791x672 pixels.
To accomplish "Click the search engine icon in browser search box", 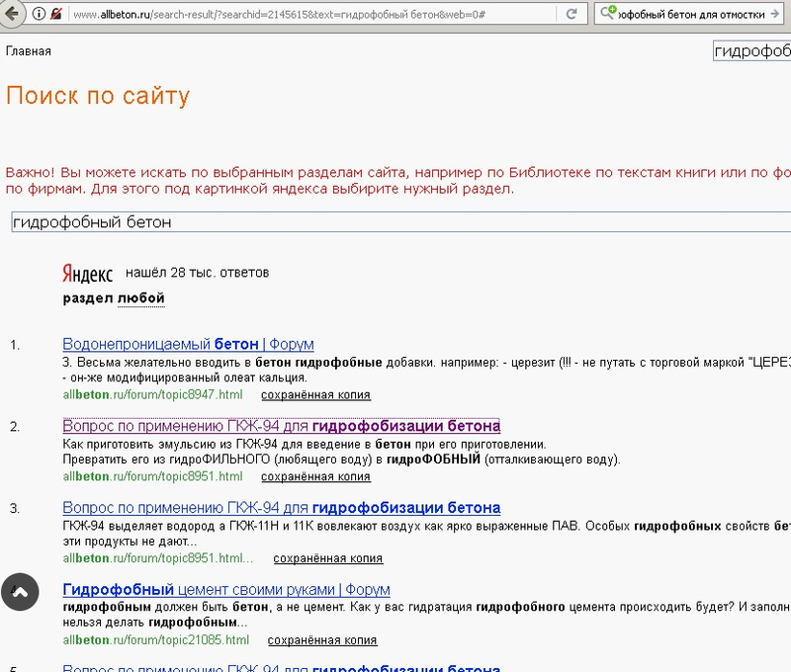I will tap(610, 14).
